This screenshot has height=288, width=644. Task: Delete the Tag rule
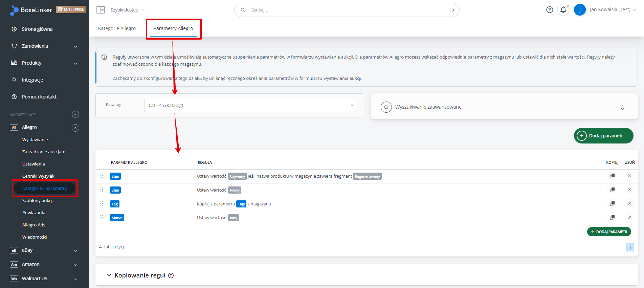click(x=630, y=203)
